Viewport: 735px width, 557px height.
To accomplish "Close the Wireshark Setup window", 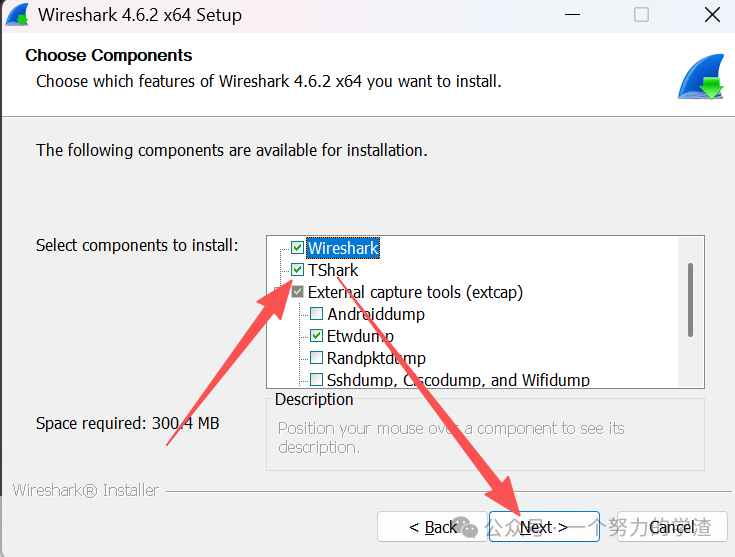I will tap(712, 15).
